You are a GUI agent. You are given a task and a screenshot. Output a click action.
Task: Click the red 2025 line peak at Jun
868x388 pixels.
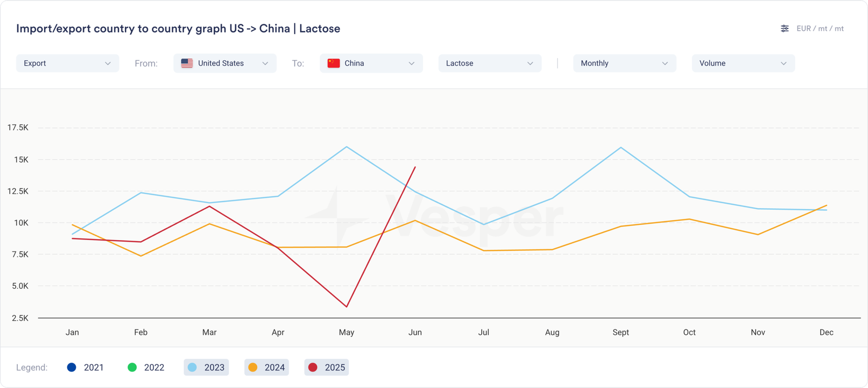415,167
